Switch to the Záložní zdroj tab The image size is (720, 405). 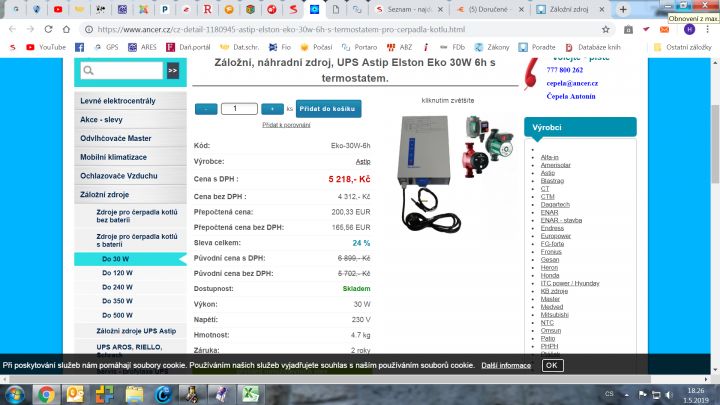click(568, 9)
